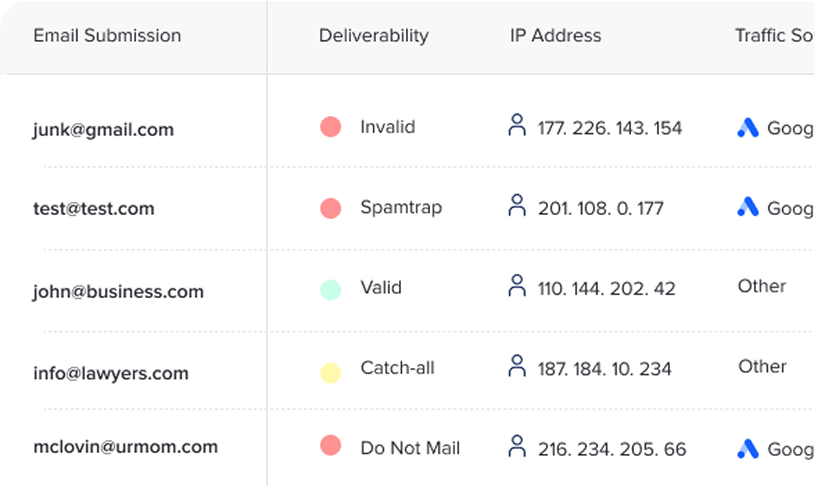Image resolution: width=815 pixels, height=486 pixels.
Task: Click the person icon beside 201. 108. 0. 177
Action: pos(517,206)
